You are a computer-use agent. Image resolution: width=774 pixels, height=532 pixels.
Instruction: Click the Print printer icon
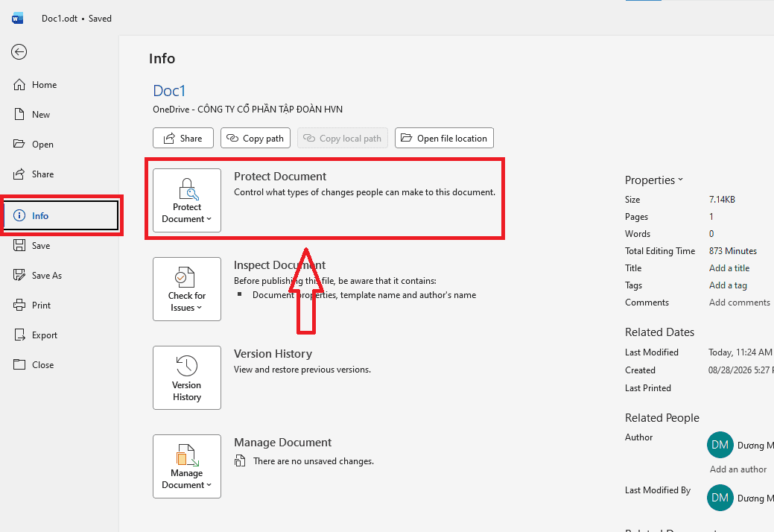coord(19,305)
